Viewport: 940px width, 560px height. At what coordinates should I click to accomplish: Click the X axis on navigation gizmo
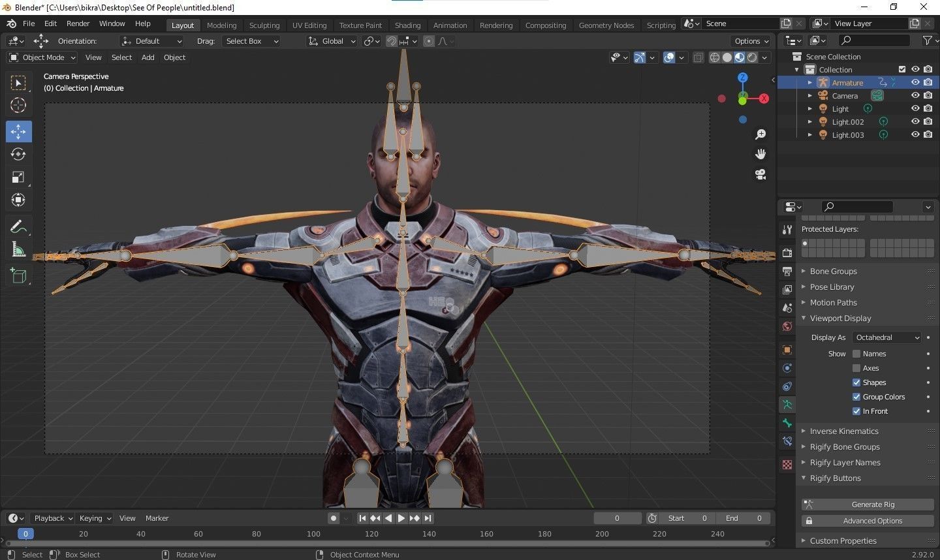764,99
